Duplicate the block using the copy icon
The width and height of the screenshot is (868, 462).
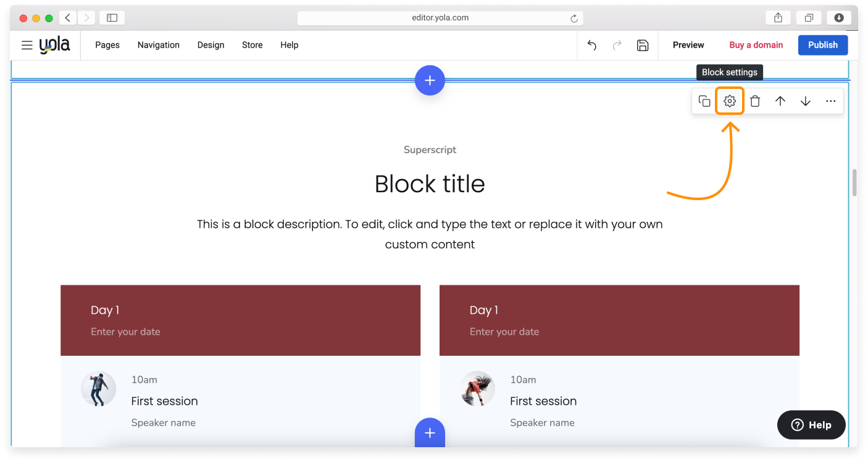pos(704,101)
